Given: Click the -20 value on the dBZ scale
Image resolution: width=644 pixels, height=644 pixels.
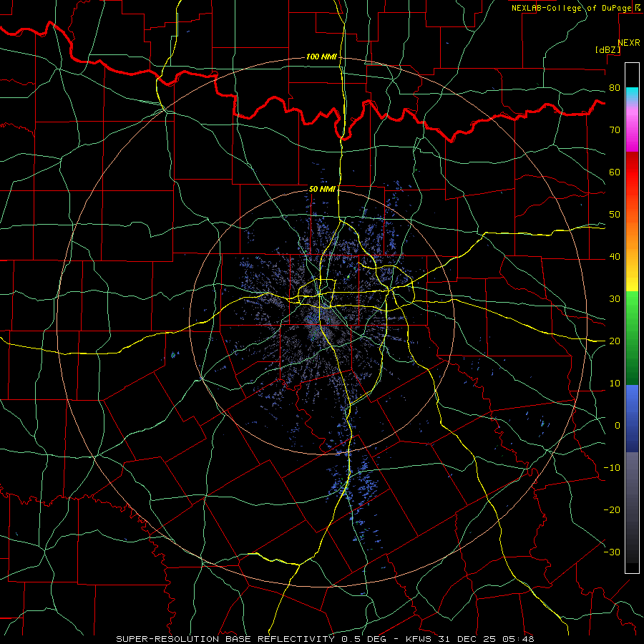Looking at the screenshot, I should point(612,509).
